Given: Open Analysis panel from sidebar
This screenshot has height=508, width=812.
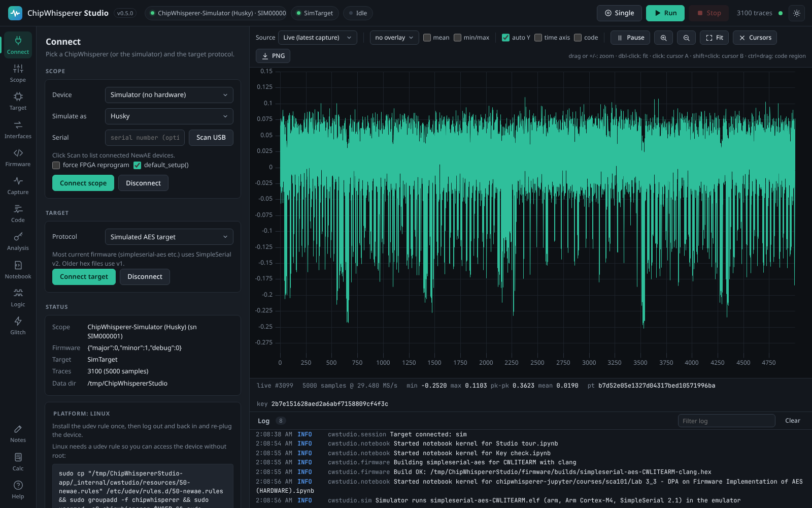Looking at the screenshot, I should click(18, 241).
